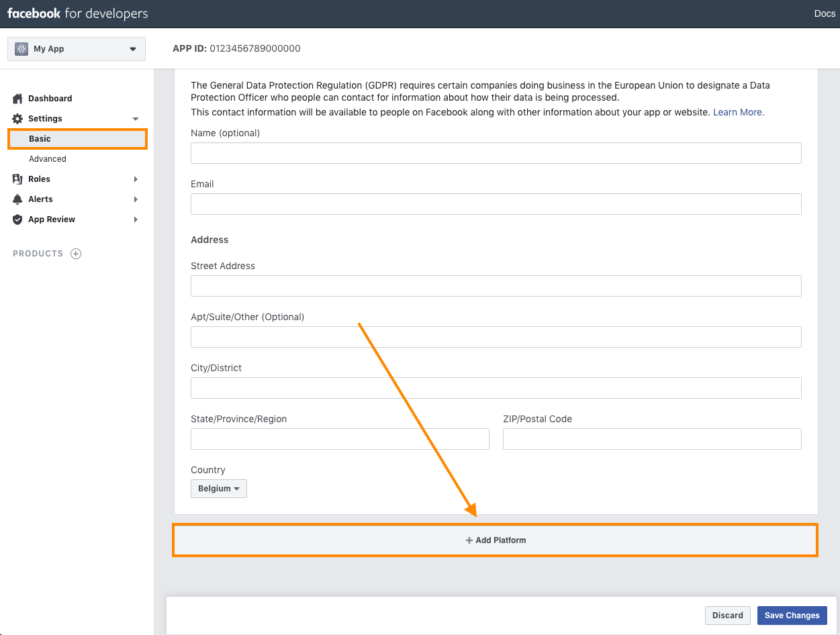Click Save Changes button
The height and width of the screenshot is (635, 840).
792,616
